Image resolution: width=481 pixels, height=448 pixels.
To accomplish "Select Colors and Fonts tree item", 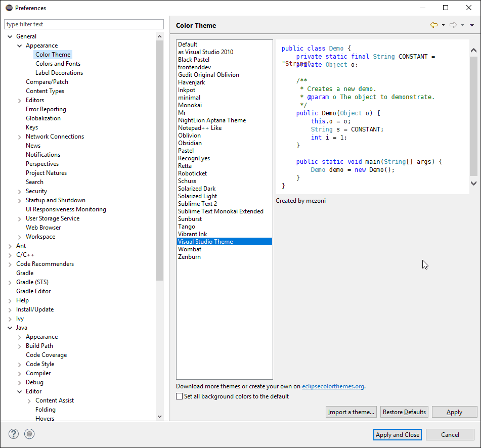I will tap(58, 64).
